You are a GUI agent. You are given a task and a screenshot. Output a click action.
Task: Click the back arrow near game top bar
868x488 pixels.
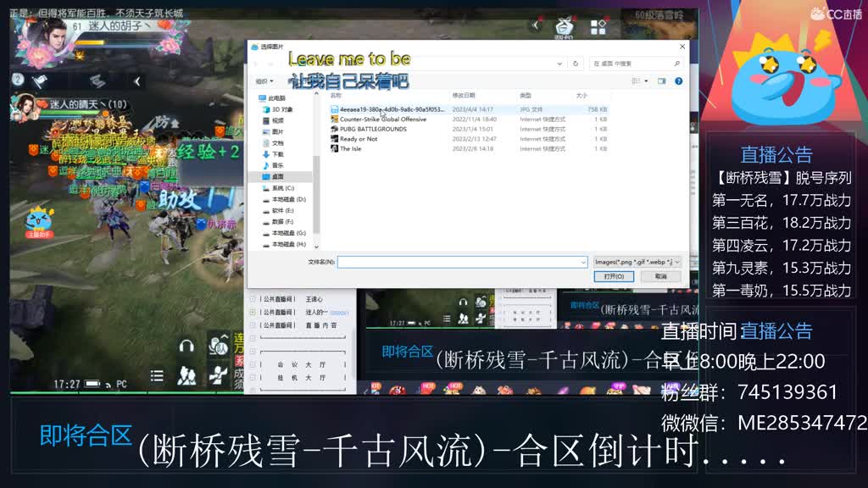[536, 25]
